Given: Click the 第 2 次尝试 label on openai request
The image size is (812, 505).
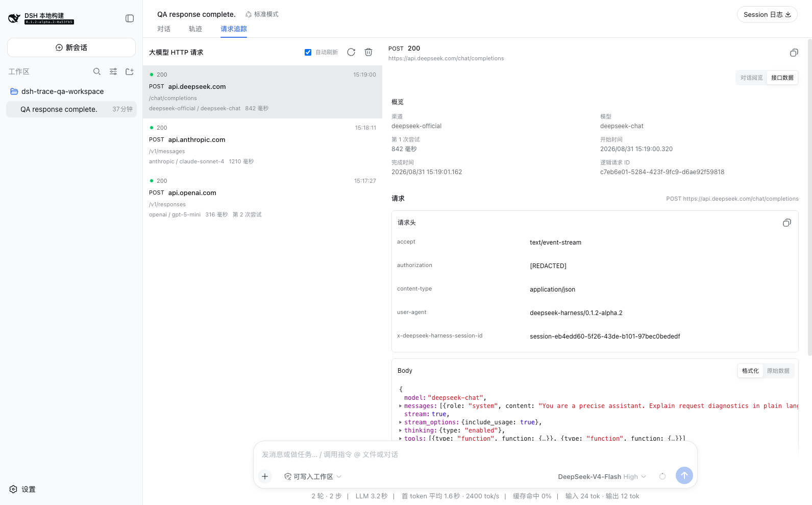Looking at the screenshot, I should pyautogui.click(x=247, y=214).
